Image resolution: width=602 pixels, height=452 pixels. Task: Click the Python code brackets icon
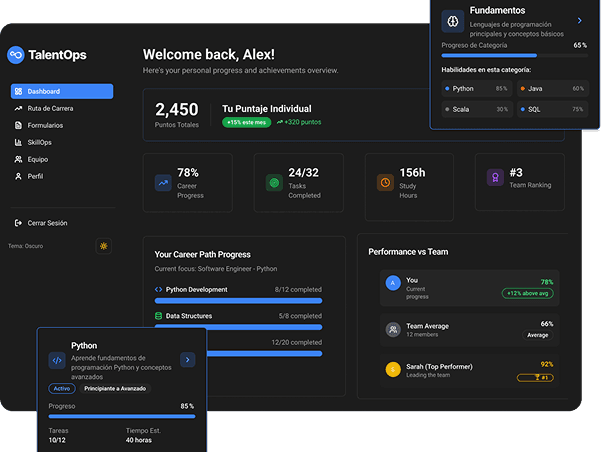[57, 360]
